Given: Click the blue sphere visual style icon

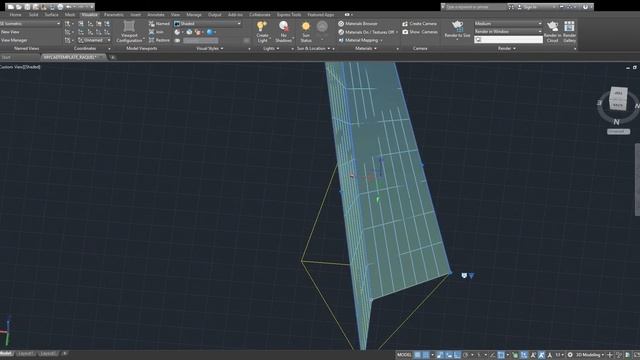Looking at the screenshot, I should pos(210,32).
